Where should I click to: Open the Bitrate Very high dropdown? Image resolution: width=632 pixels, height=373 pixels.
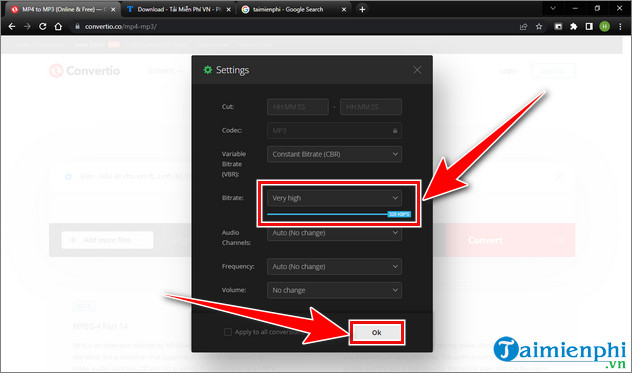(334, 198)
